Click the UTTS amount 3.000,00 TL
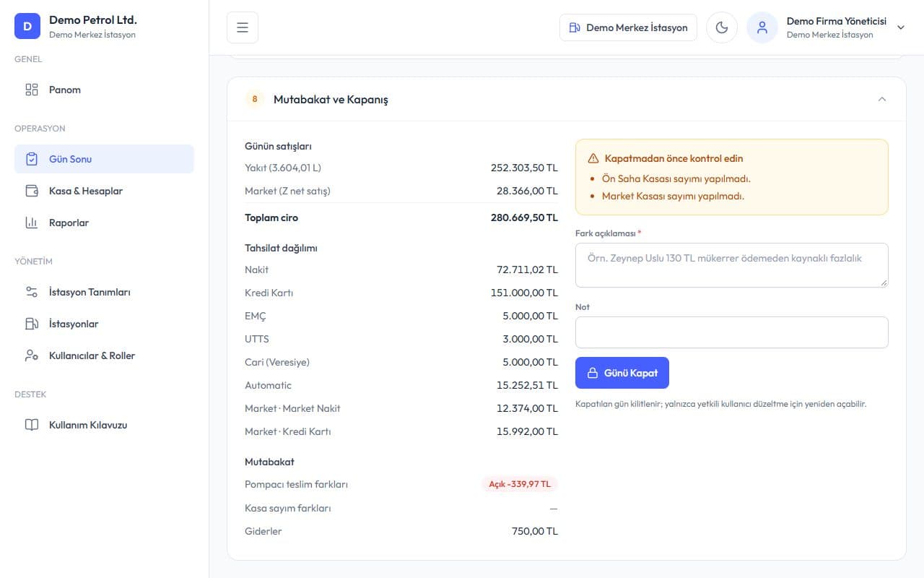This screenshot has height=578, width=924. (531, 339)
